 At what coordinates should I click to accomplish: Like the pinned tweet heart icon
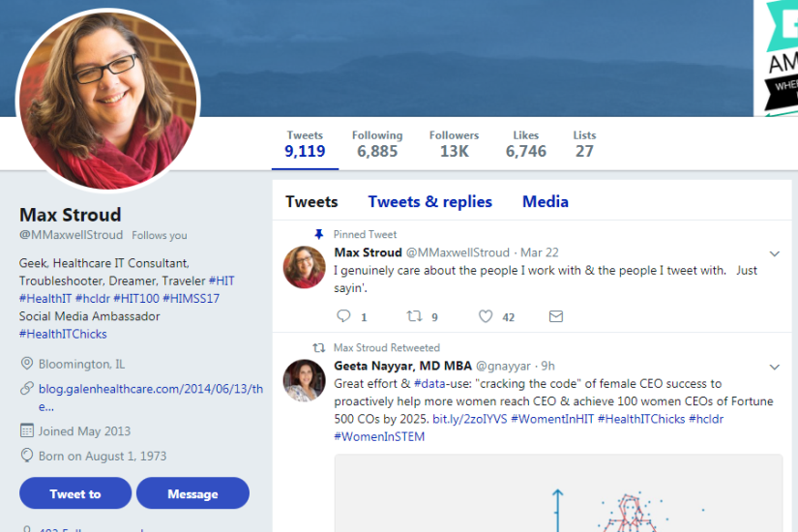[486, 316]
